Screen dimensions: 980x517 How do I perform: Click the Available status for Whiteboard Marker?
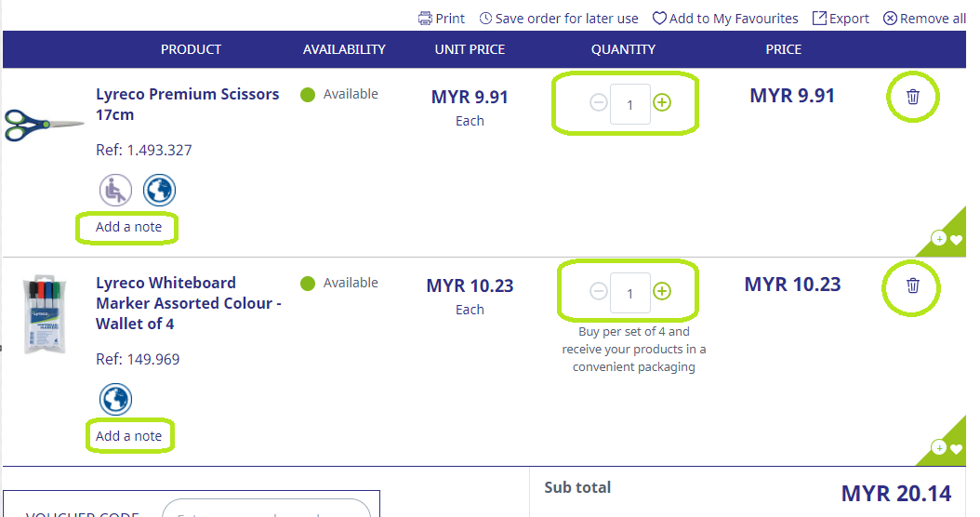coord(339,284)
